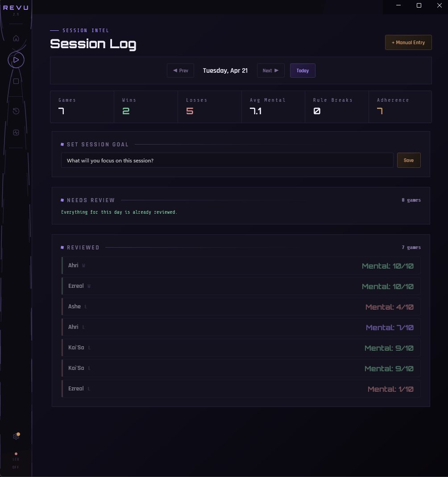448x477 pixels.
Task: Expand the Ezreal win game entry
Action: point(241,286)
